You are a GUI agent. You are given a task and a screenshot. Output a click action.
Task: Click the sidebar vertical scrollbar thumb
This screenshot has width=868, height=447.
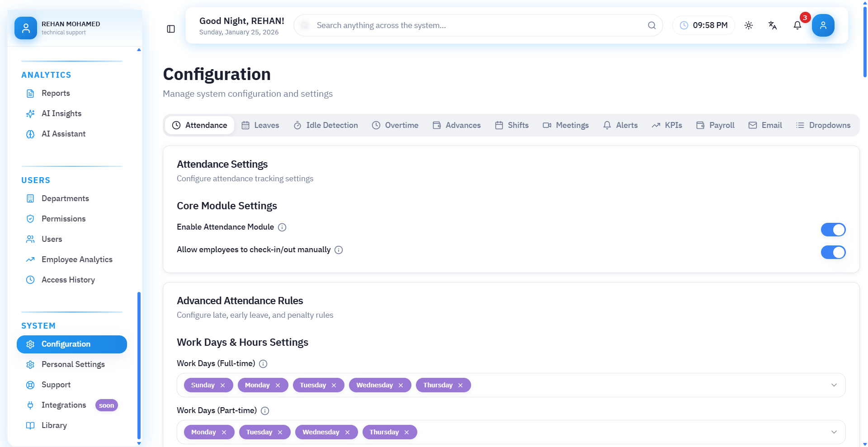coord(139,365)
